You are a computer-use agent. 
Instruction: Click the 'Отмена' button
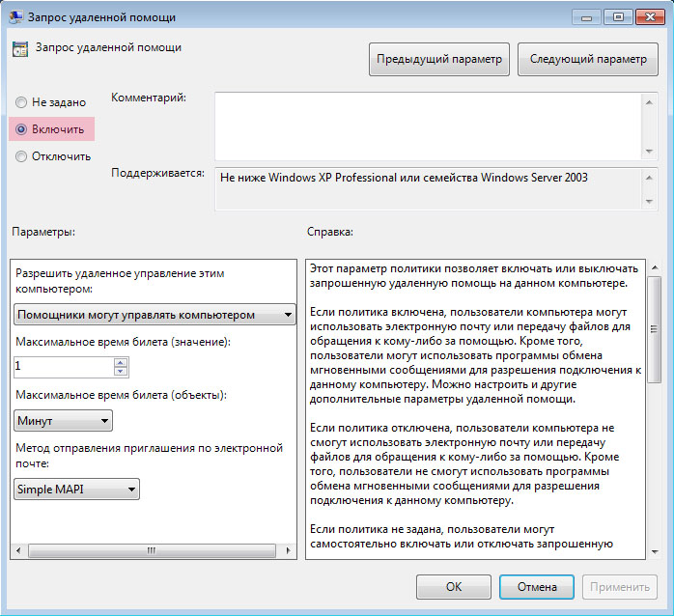pyautogui.click(x=537, y=587)
